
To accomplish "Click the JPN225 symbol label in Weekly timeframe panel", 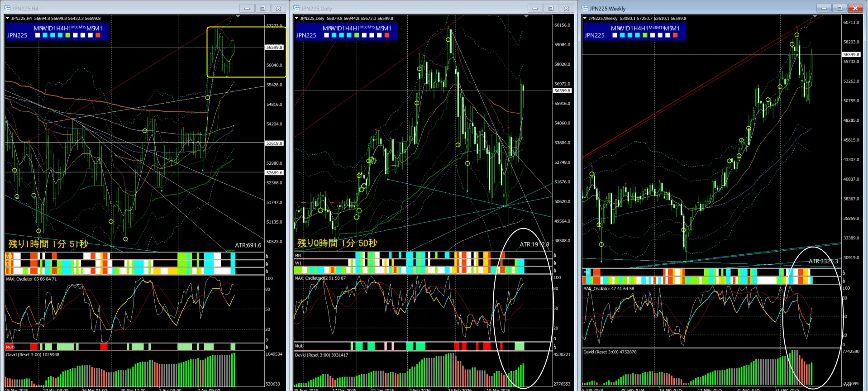I will (x=594, y=35).
